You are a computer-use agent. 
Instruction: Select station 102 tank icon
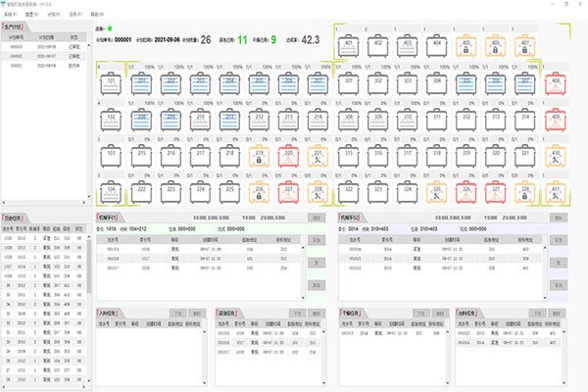(111, 120)
